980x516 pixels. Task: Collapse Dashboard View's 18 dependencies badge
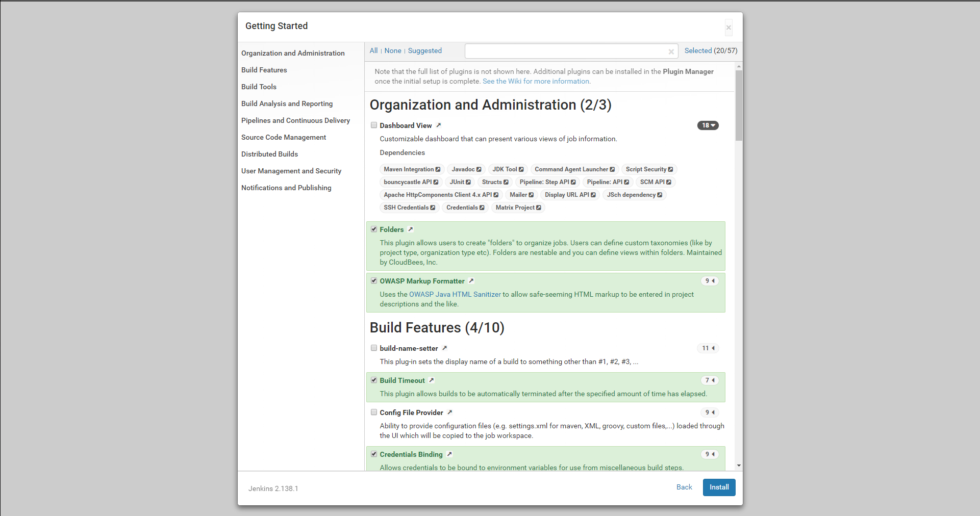tap(708, 125)
